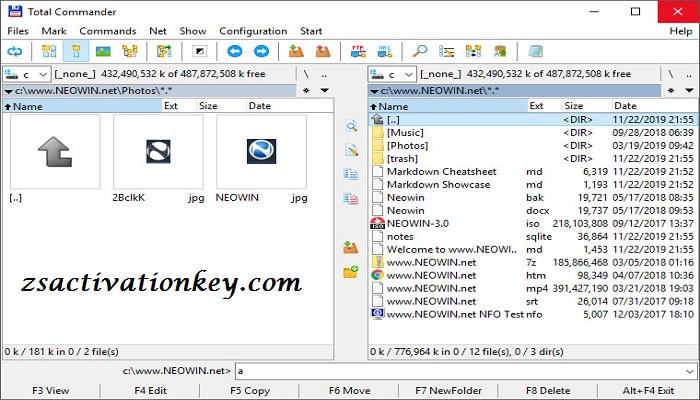The image size is (700, 400).
Task: Click the left panel favorites asterisk button
Action: point(306,91)
